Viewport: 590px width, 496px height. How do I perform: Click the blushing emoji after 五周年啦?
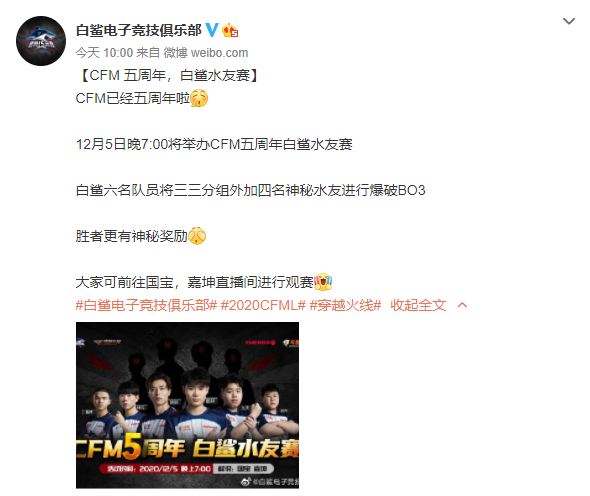click(x=199, y=98)
